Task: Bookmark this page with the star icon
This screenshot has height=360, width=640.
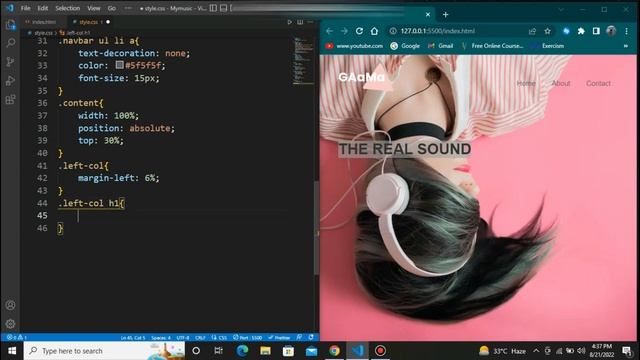Action: [547, 31]
